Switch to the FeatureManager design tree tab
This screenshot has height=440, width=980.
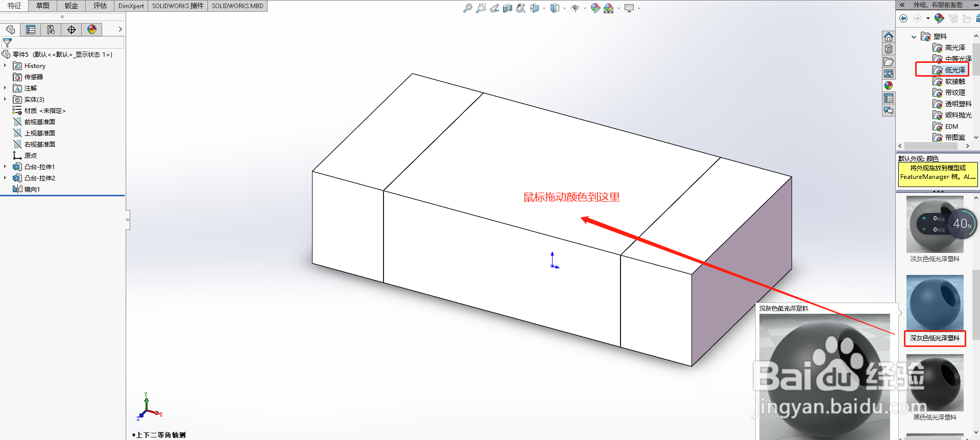click(10, 30)
